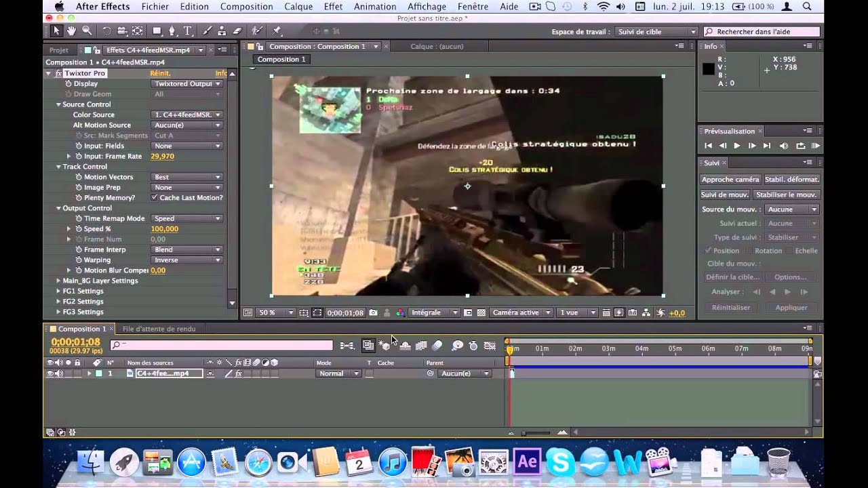
Task: Launch After Effects from the Dock
Action: point(527,462)
